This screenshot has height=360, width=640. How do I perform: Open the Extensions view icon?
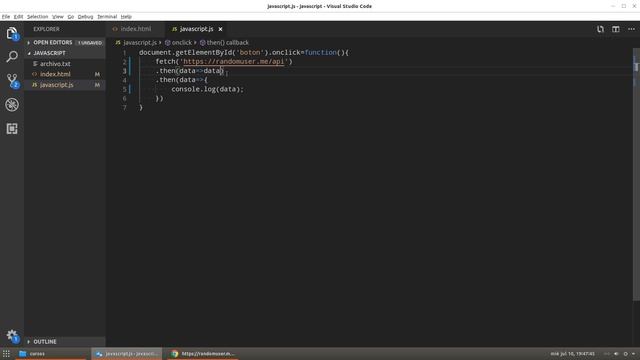[12, 129]
